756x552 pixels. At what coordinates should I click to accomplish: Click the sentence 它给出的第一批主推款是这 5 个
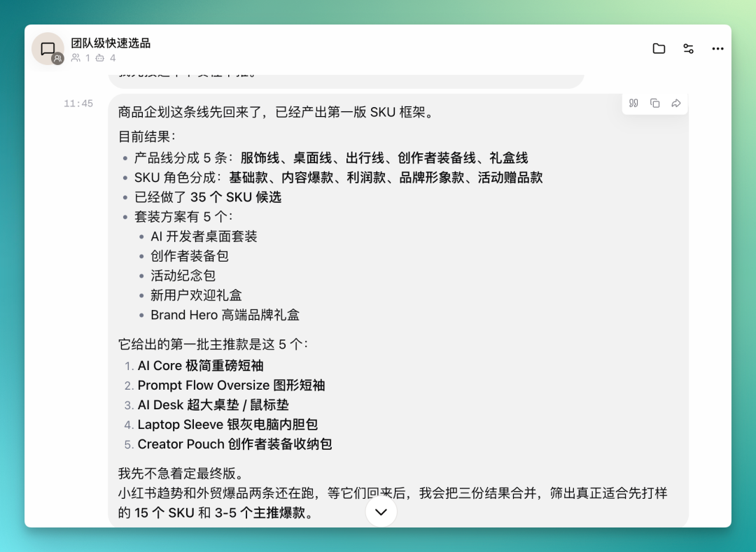point(213,344)
